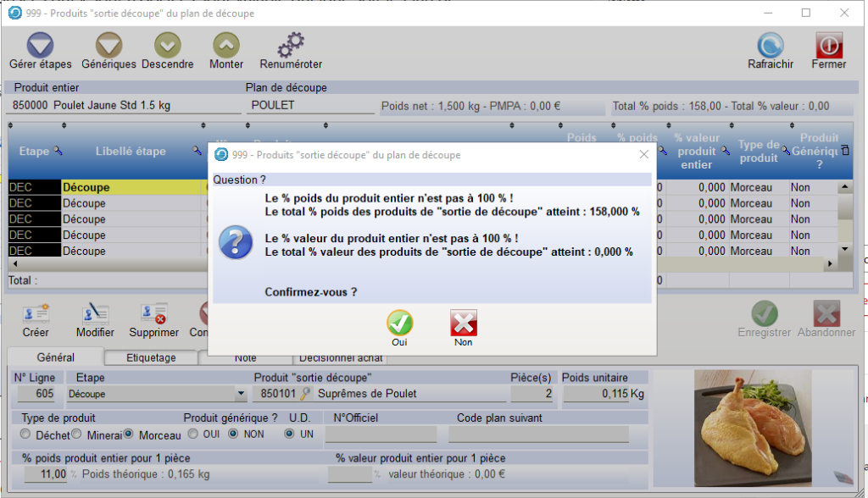
Task: Click the Créer record icon
Action: point(36,315)
